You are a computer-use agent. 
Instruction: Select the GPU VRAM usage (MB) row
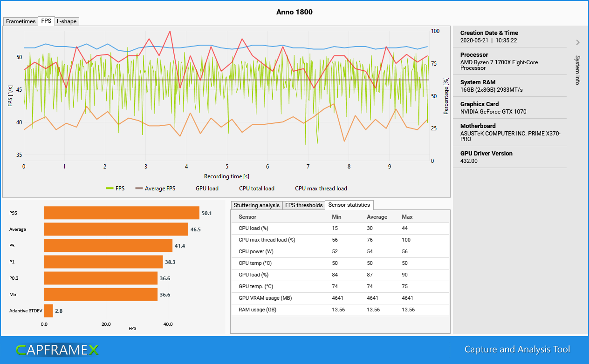pos(341,298)
